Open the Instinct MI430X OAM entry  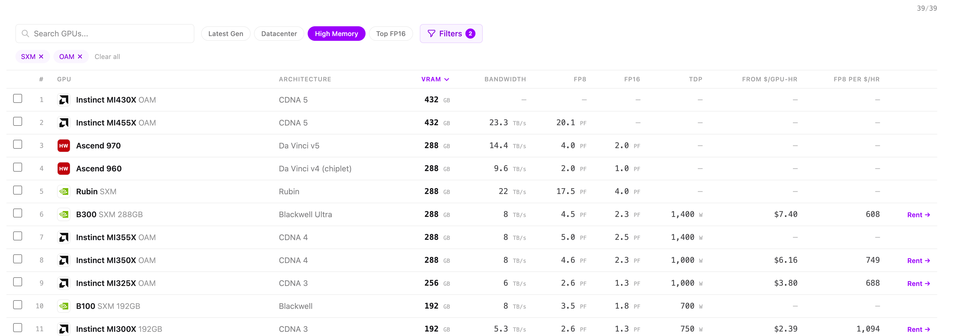click(116, 100)
